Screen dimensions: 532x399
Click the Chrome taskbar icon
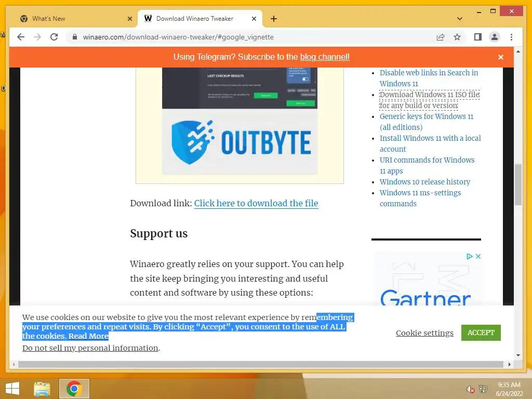(x=74, y=389)
